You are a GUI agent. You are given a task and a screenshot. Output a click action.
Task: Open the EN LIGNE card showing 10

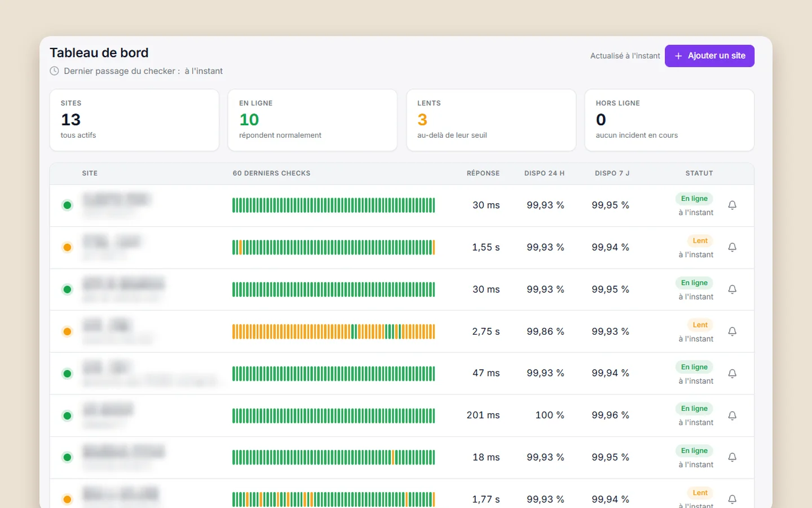[312, 120]
